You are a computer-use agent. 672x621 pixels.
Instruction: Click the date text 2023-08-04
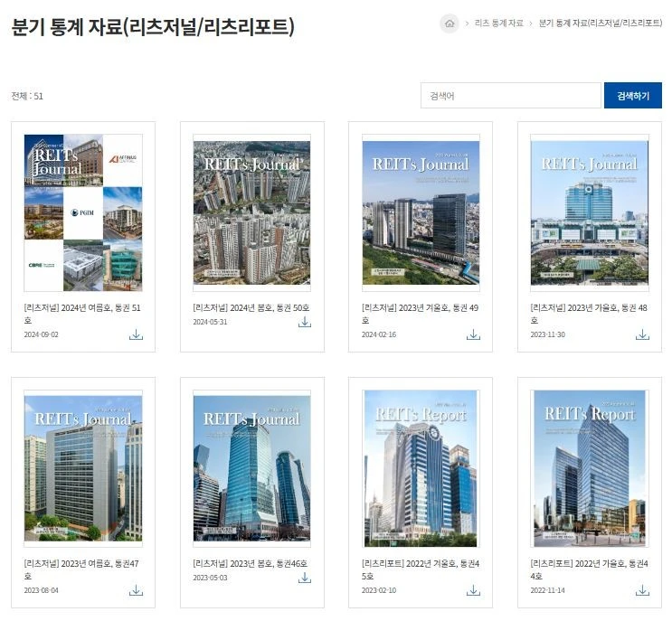click(x=41, y=590)
